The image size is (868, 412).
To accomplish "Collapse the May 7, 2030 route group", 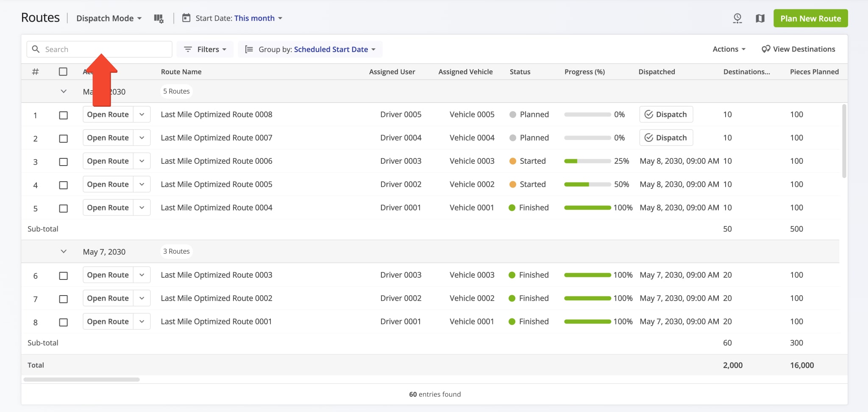I will coord(64,252).
